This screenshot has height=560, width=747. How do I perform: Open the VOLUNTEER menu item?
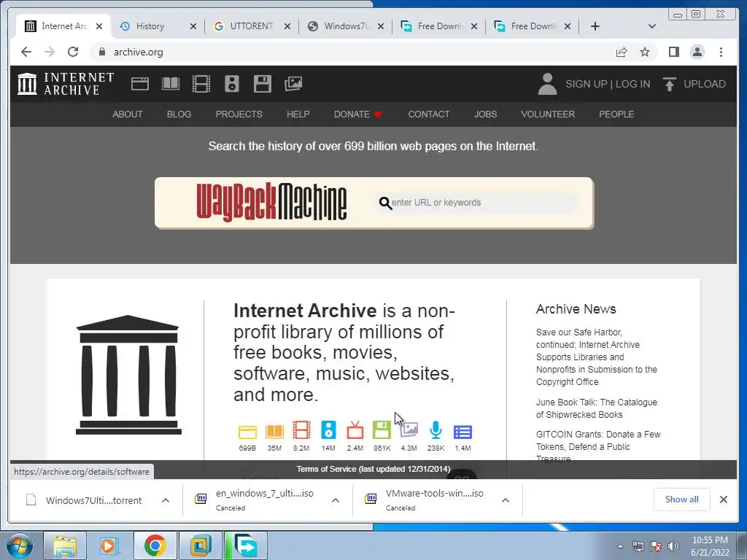click(x=548, y=114)
